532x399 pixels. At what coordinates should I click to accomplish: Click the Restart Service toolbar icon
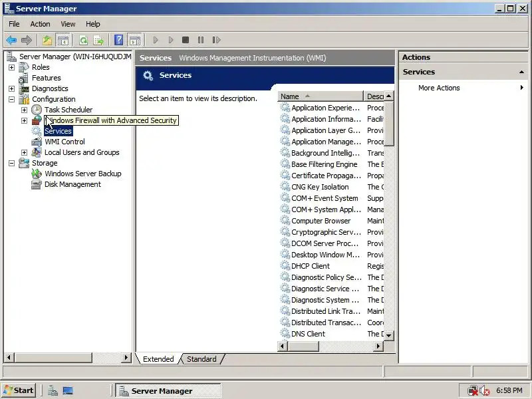coord(216,40)
